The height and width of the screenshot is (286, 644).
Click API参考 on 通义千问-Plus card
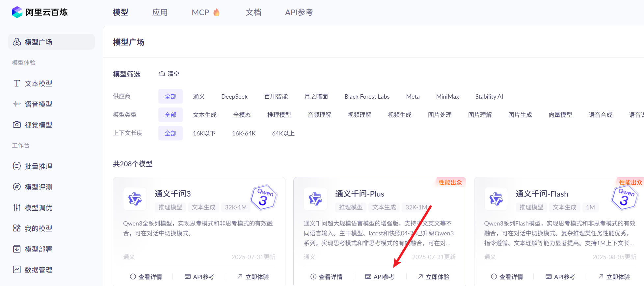[380, 277]
